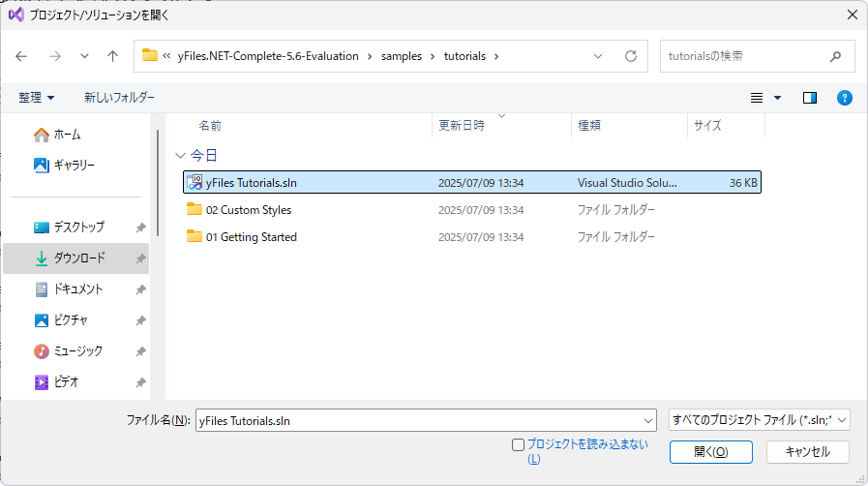The height and width of the screenshot is (486, 868).
Task: Click the help question mark icon
Action: pos(844,98)
